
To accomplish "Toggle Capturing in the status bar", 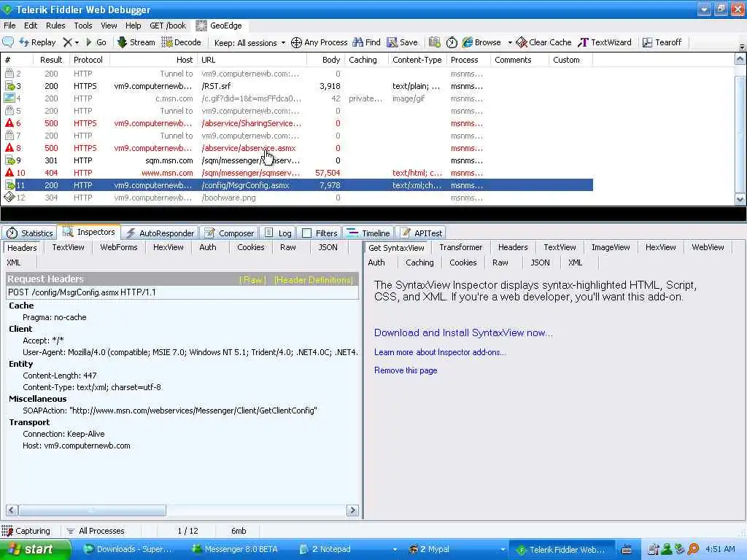I will 26,531.
